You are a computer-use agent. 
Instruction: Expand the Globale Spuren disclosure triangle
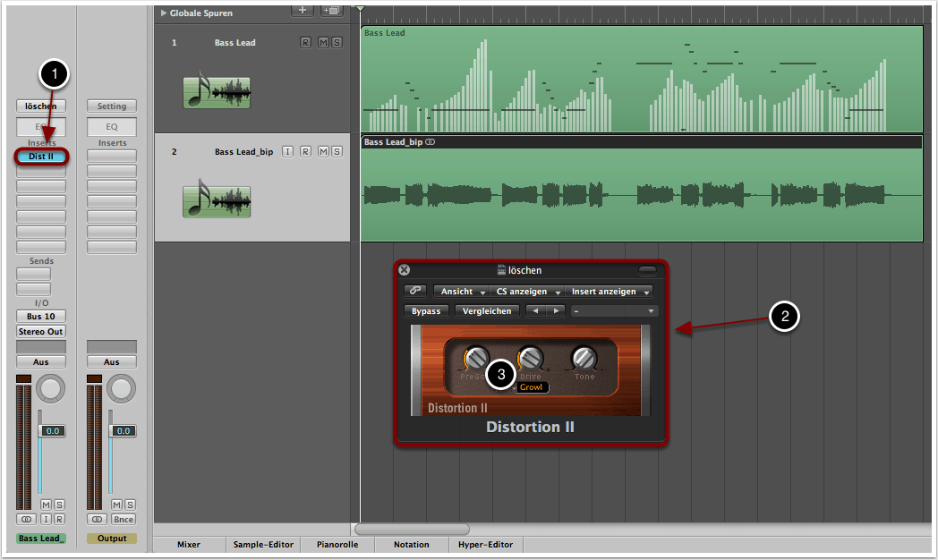click(163, 13)
